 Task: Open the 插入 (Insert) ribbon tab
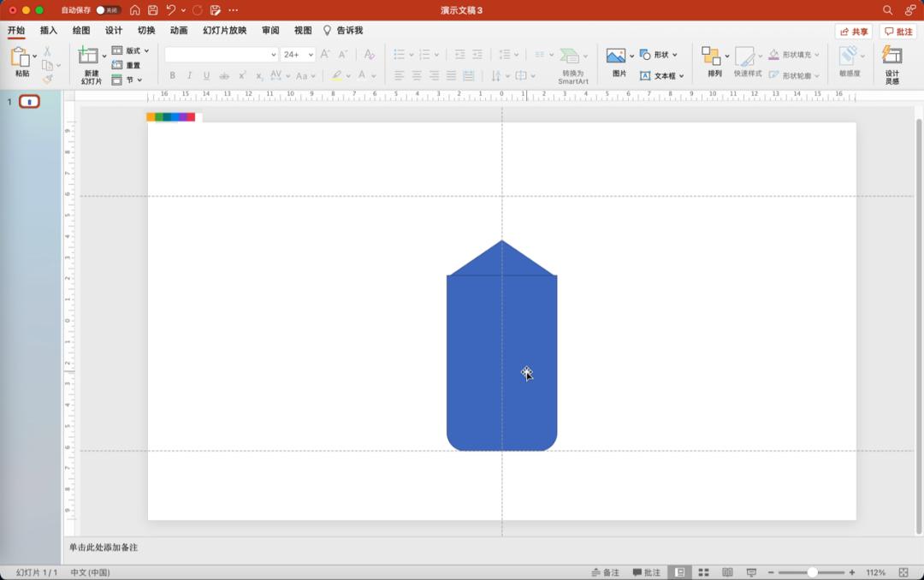tap(49, 31)
